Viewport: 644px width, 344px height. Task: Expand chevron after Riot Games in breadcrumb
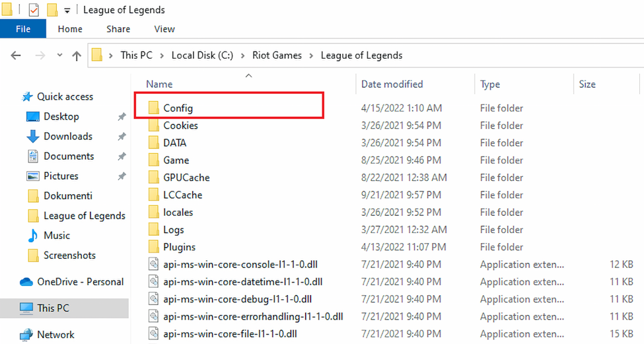(x=311, y=55)
